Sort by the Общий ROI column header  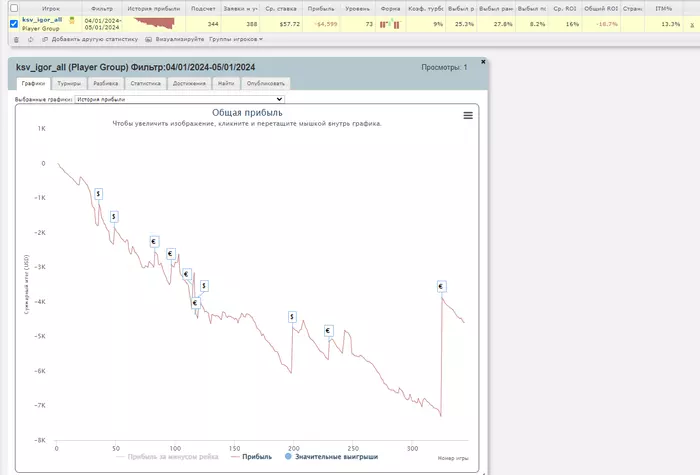click(x=601, y=8)
